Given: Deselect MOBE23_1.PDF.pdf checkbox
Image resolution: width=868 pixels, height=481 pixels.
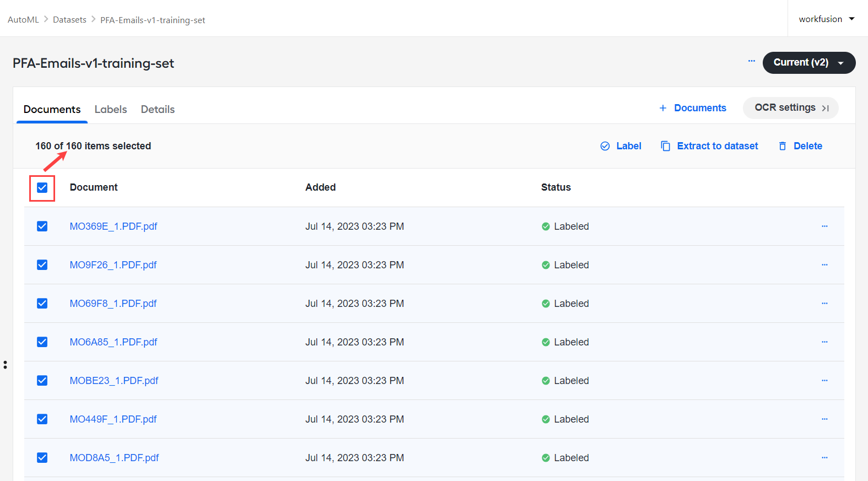Looking at the screenshot, I should click(42, 381).
